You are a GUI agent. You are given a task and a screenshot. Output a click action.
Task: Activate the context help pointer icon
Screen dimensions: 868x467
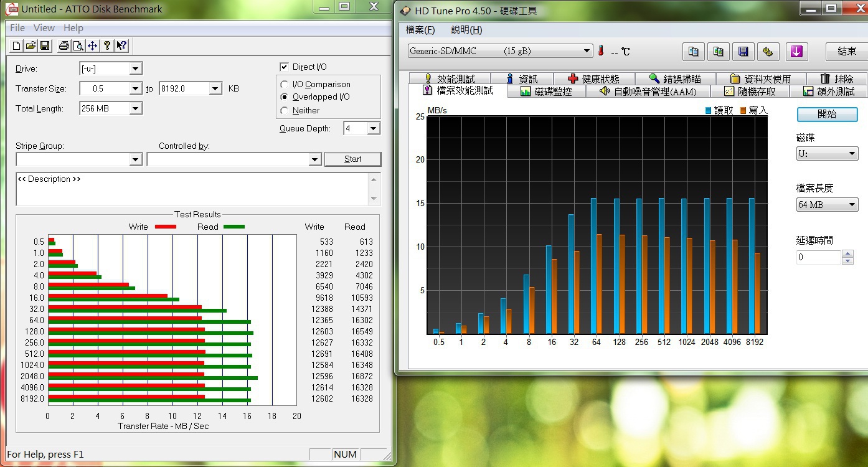coord(121,45)
